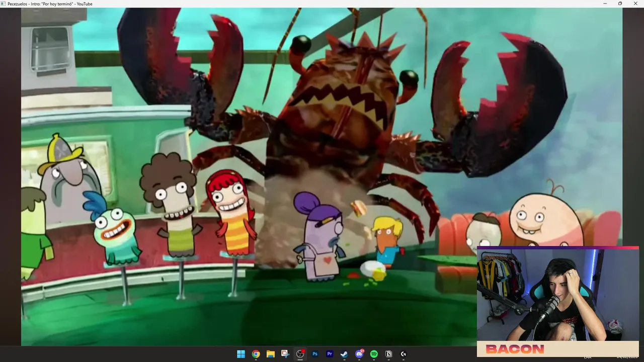Open Premiere Pro from the taskbar
The image size is (644, 362).
click(330, 354)
